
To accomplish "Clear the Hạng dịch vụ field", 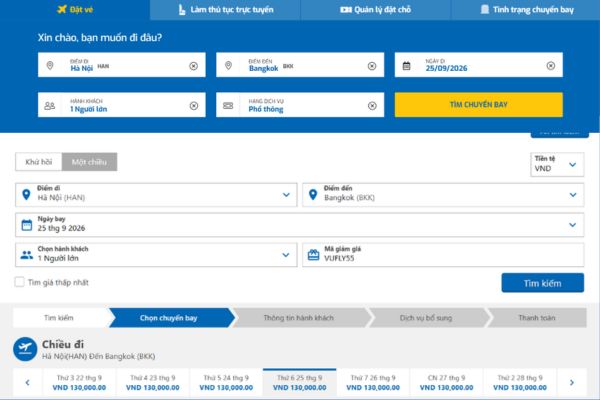I will (x=372, y=106).
